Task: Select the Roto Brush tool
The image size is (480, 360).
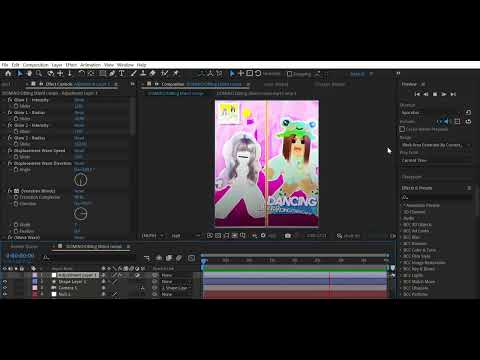Action: click(x=164, y=74)
